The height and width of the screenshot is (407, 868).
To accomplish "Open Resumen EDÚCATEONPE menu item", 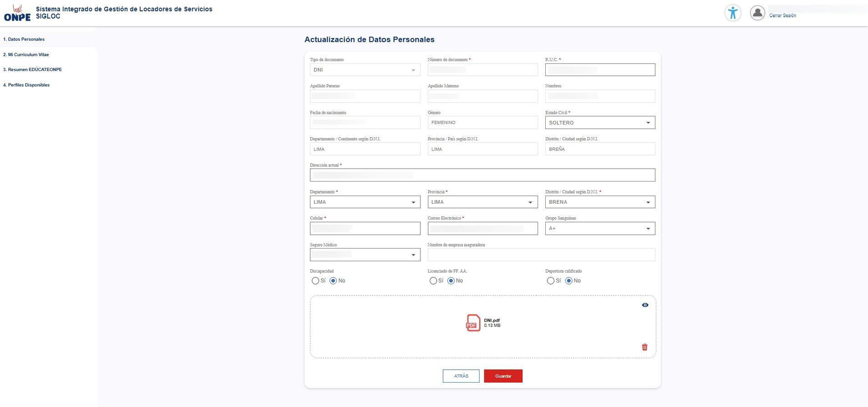I will point(33,70).
